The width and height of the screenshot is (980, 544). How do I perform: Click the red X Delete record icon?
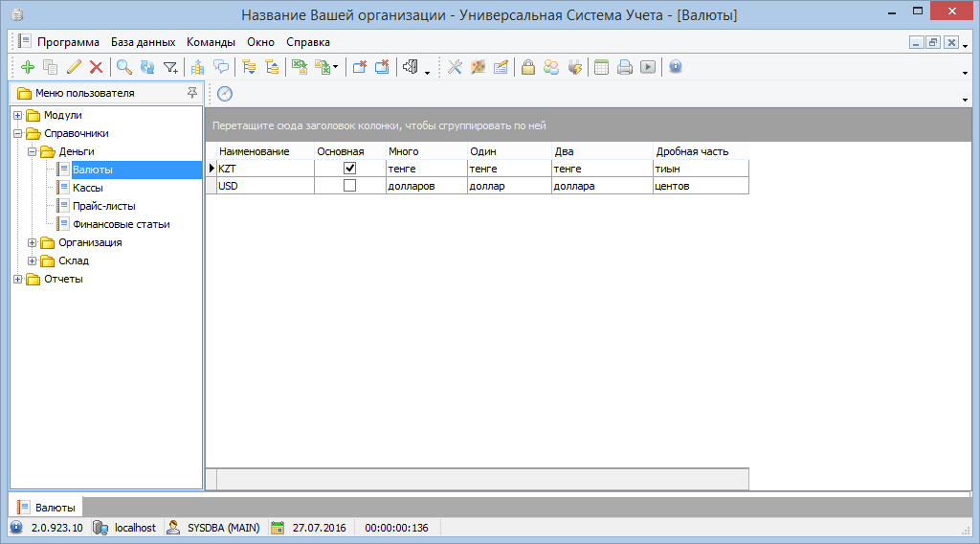pyautogui.click(x=96, y=67)
